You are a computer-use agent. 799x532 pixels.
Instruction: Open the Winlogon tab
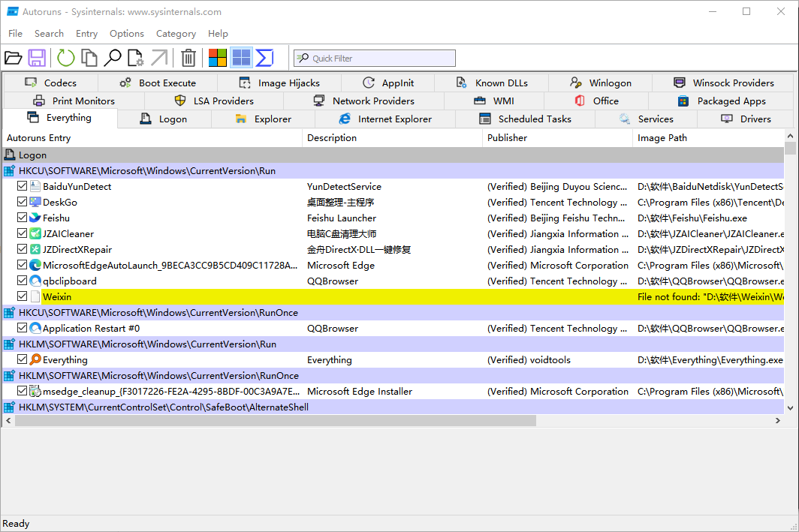tap(600, 83)
